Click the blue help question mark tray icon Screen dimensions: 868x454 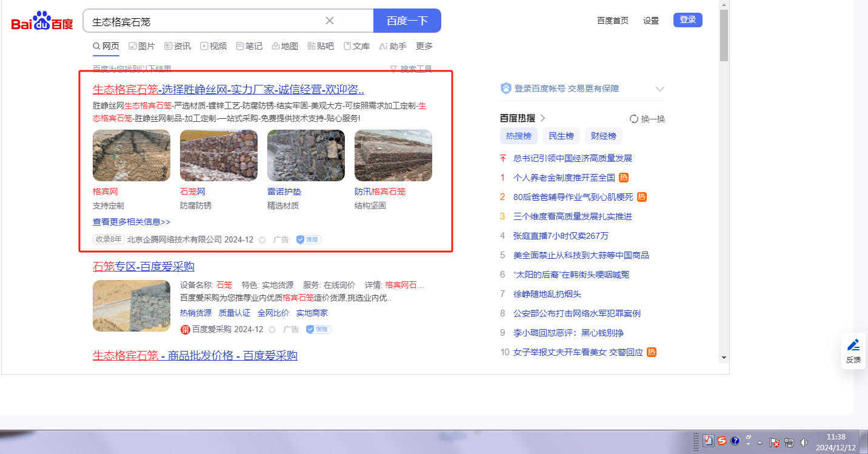point(735,441)
